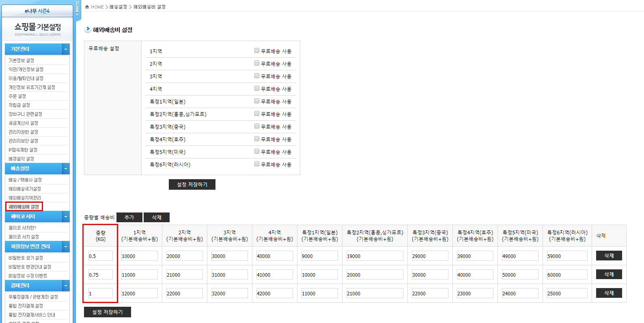Collapse the 결제관리 section

[65, 286]
